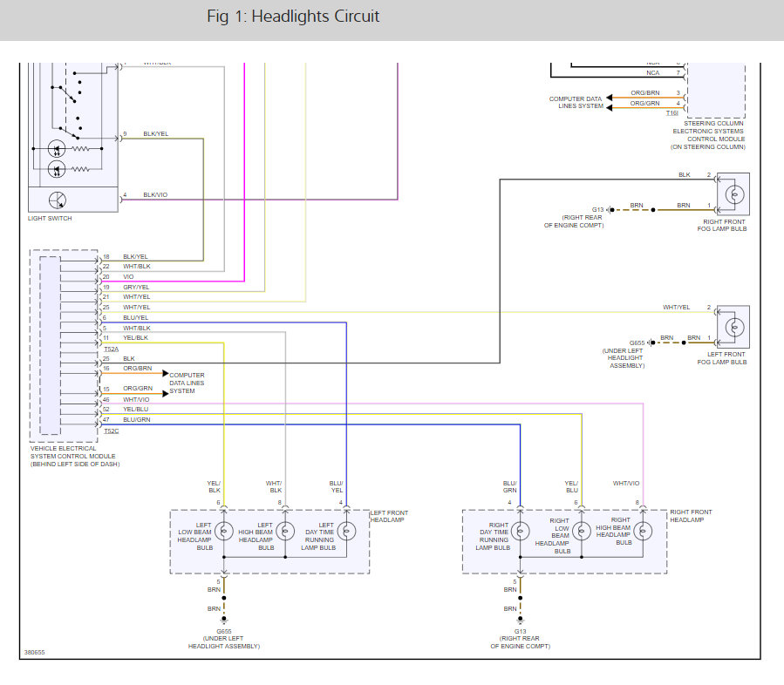Click 'COMPUTER DATA LINES SYSTEM' beside pin 16 arrow
The height and width of the screenshot is (685, 784).
pos(187,383)
